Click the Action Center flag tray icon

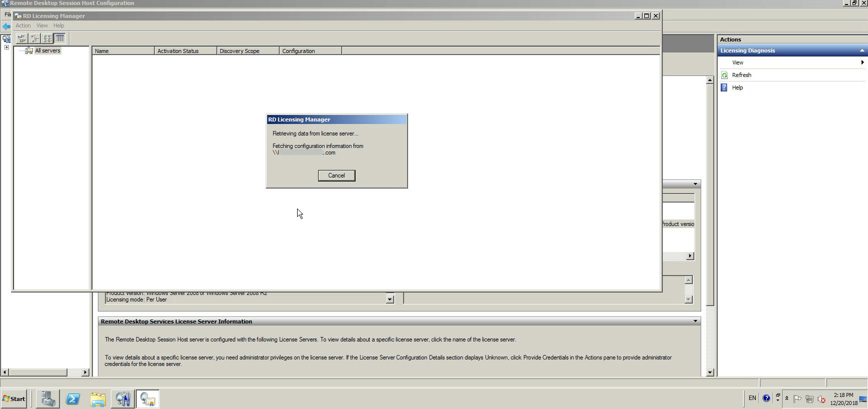[798, 399]
